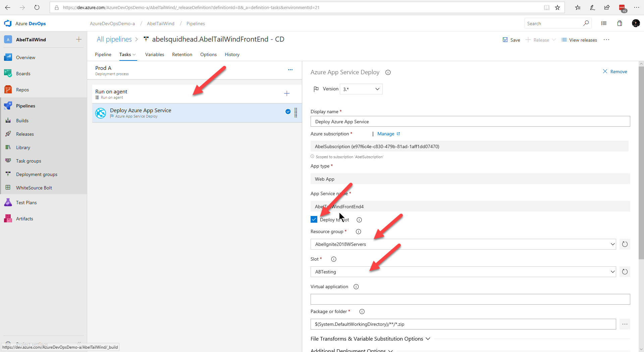The height and width of the screenshot is (352, 644).
Task: Click the Package or folder input field
Action: [x=463, y=324]
